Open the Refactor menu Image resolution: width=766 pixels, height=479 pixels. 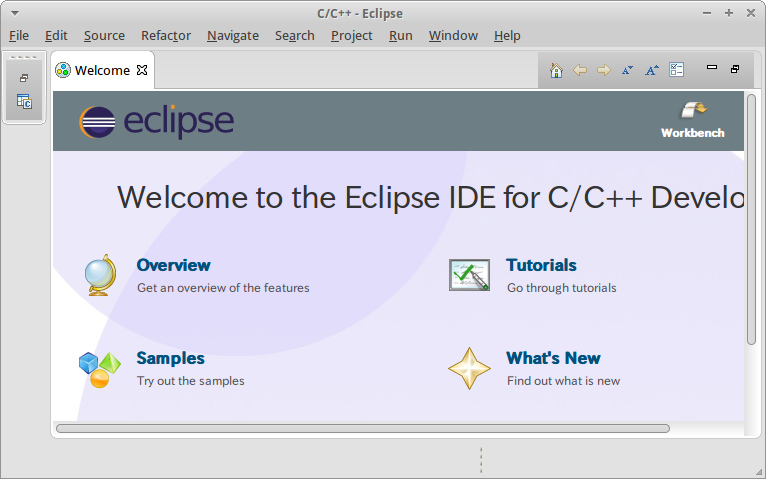(x=166, y=36)
